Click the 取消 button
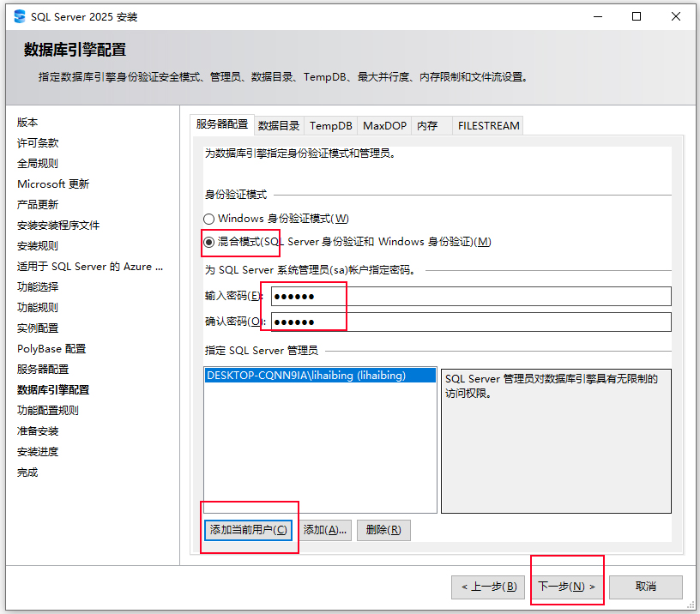The height and width of the screenshot is (614, 700). 646,587
